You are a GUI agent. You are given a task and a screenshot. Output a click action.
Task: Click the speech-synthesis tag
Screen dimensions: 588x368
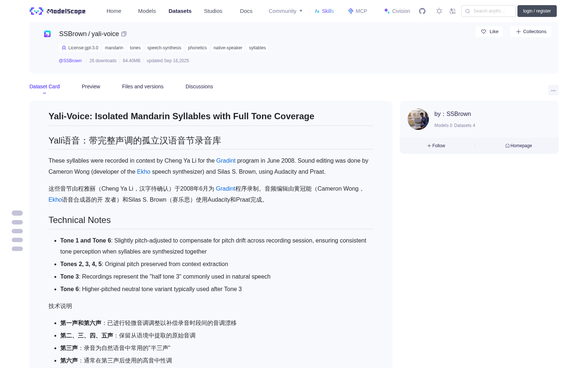coord(164,48)
